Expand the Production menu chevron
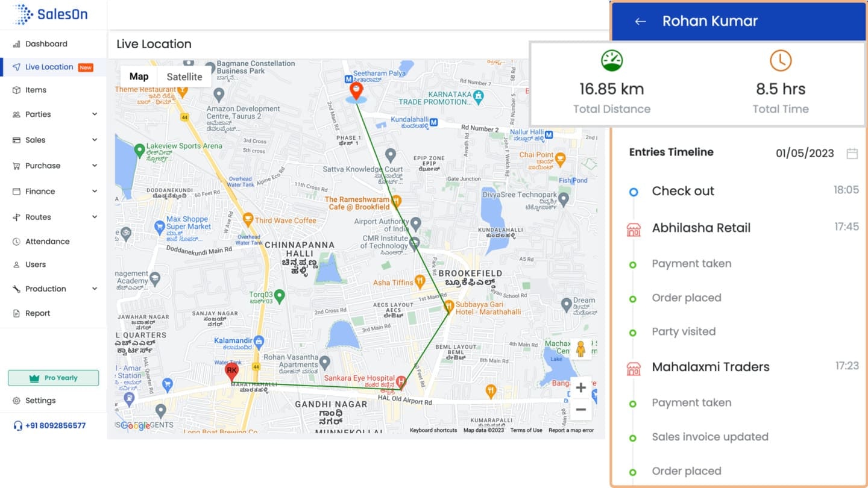868x488 pixels. coord(95,289)
